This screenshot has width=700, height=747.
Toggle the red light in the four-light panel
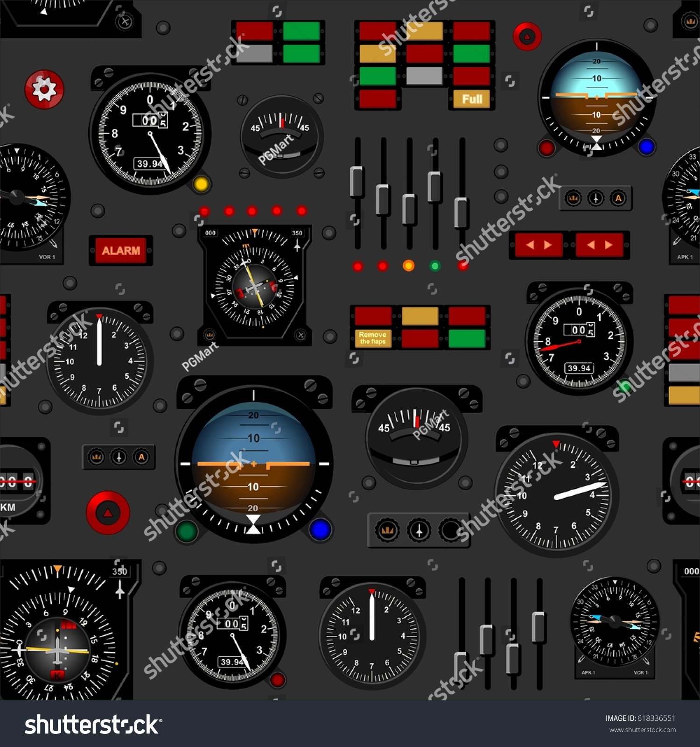[254, 31]
